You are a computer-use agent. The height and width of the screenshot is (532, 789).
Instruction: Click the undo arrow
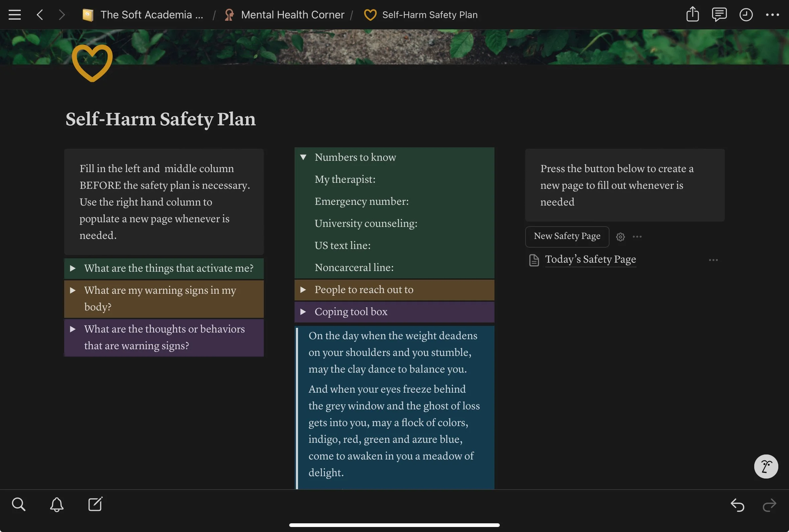coord(738,505)
